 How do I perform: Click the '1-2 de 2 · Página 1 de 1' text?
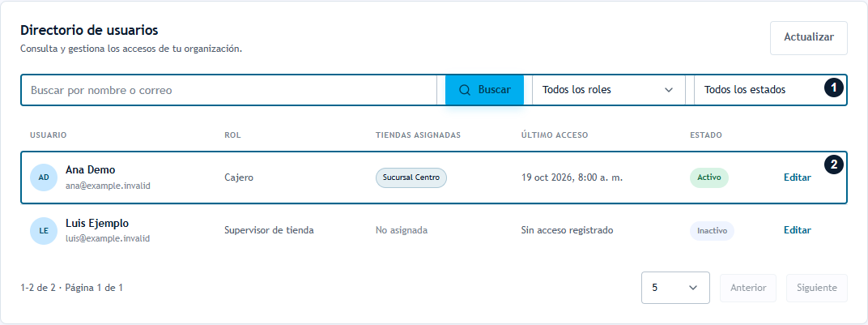click(x=71, y=288)
